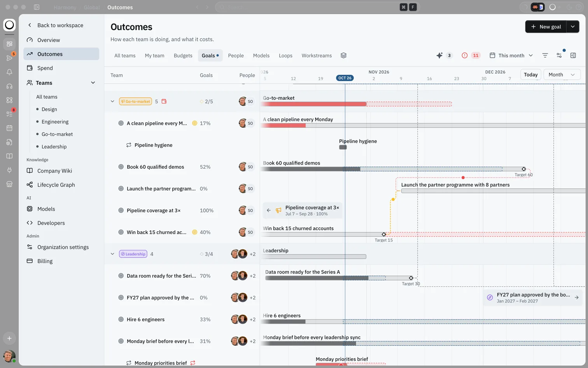
Task: Switch to the Budgets tab
Action: pyautogui.click(x=183, y=55)
